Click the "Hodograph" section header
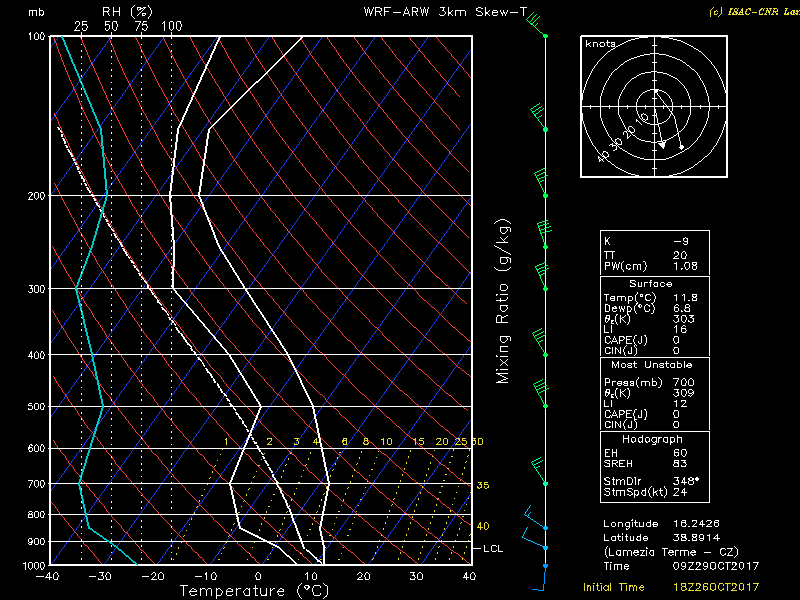 coord(652,439)
